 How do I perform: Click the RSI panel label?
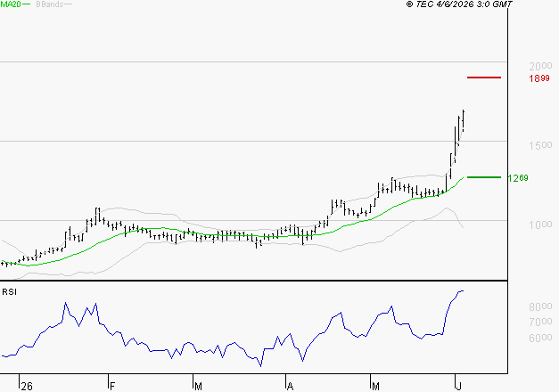(x=9, y=292)
